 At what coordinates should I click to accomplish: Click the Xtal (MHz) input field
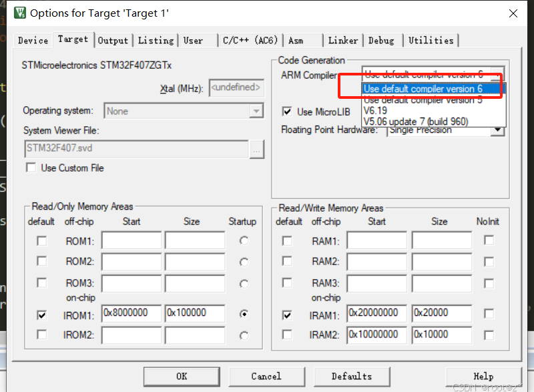[x=236, y=88]
